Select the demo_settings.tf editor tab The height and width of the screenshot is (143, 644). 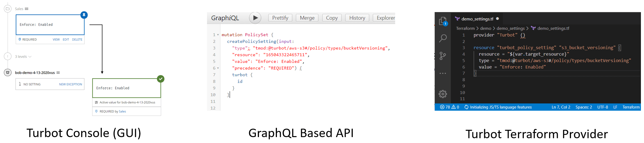click(x=477, y=19)
